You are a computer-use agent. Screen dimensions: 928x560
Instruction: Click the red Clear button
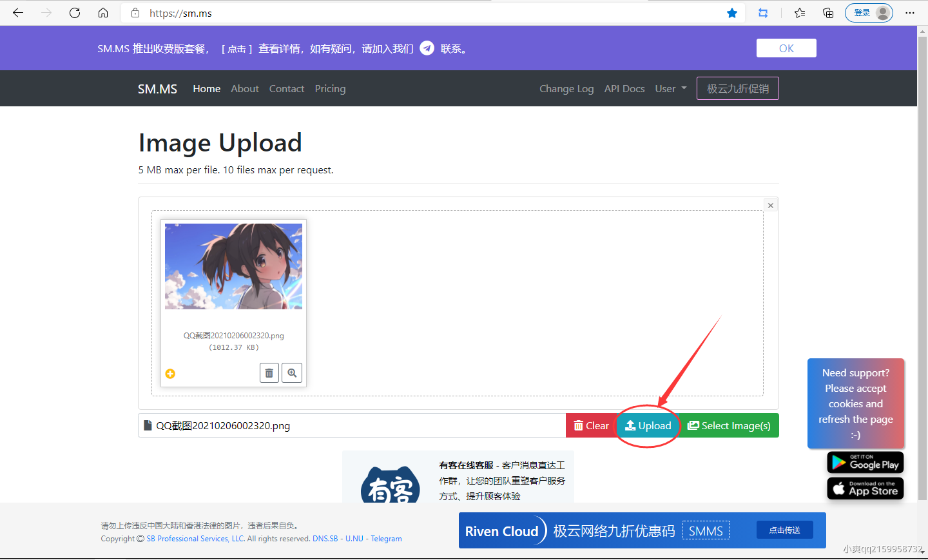pos(591,425)
